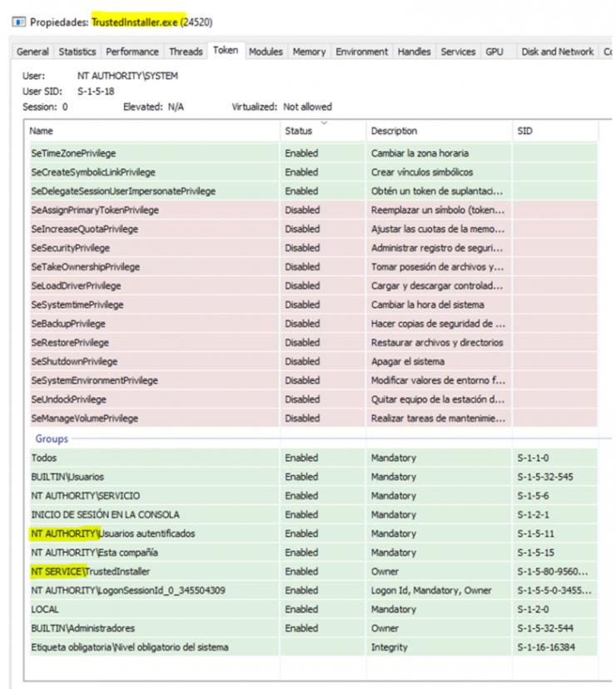Screen dimensions: 616x689
Task: Open the Performance tab
Action: (132, 52)
